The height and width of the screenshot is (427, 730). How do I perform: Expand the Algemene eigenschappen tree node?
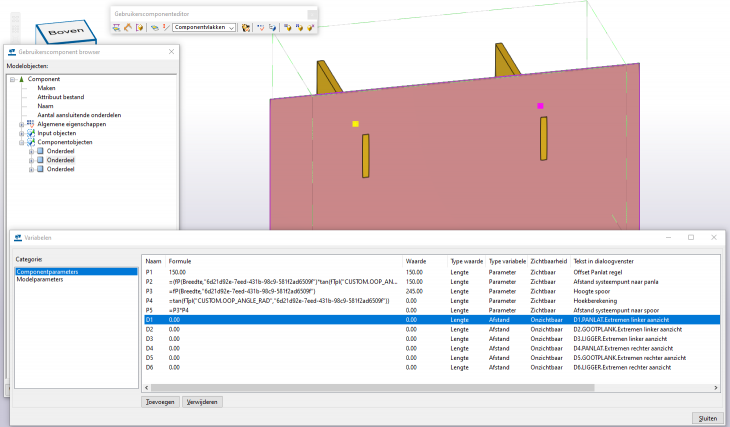(21, 124)
